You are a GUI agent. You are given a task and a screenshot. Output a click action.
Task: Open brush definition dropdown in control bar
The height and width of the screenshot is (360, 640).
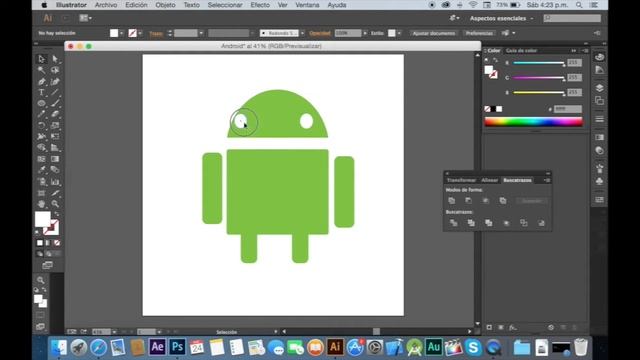pyautogui.click(x=302, y=33)
